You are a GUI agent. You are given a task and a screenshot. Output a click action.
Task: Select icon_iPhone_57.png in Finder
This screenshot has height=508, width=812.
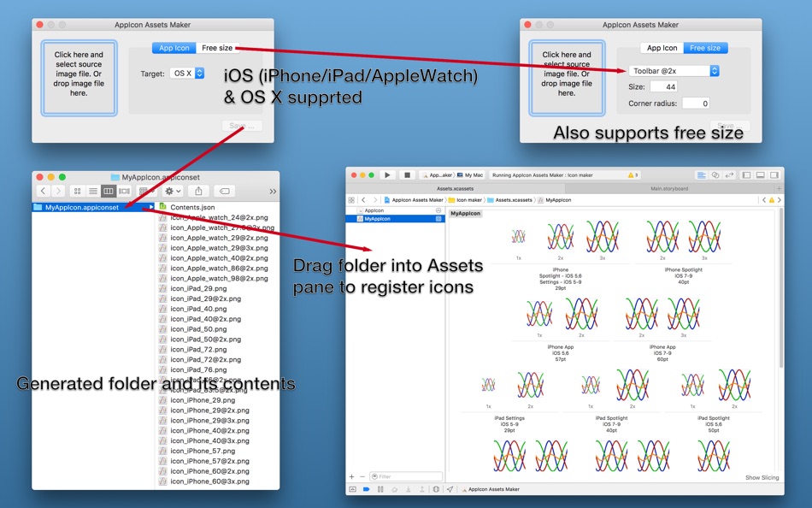tap(203, 451)
